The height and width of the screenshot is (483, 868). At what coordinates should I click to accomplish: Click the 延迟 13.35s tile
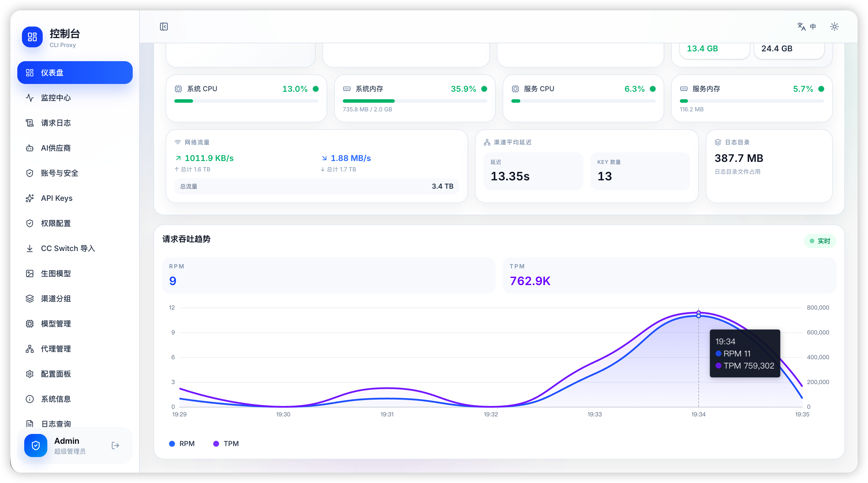533,171
